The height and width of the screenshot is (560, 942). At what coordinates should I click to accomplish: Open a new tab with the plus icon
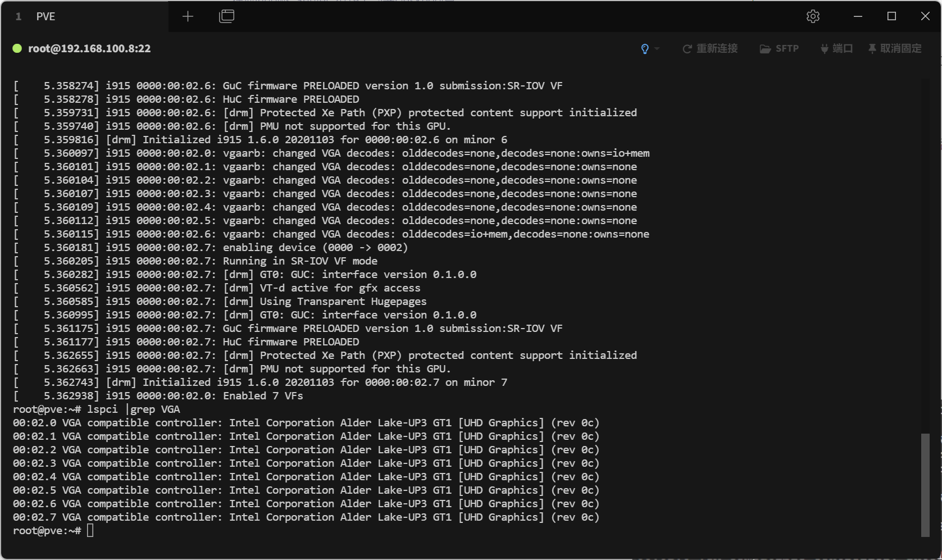click(x=188, y=16)
